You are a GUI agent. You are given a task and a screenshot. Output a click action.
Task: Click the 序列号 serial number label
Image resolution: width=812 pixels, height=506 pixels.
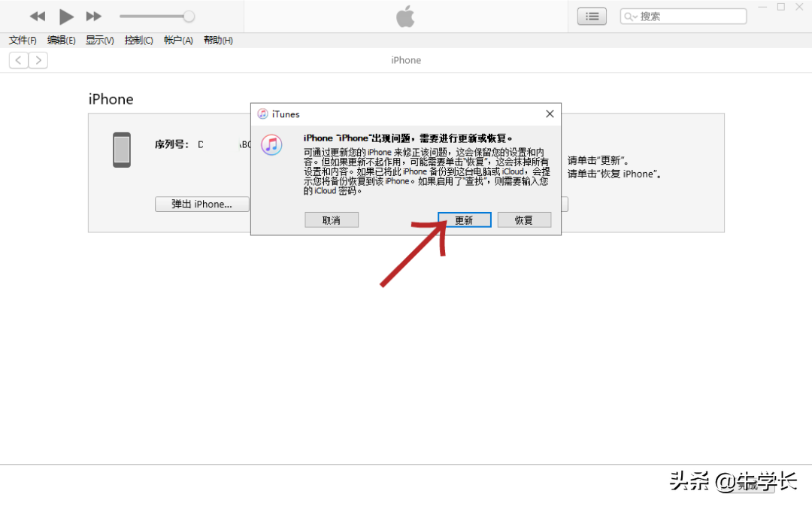[x=172, y=144]
